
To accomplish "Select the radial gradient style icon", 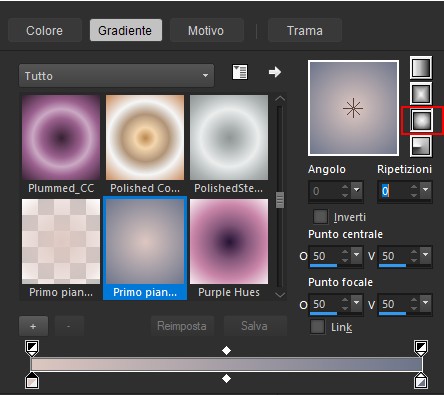I will coord(421,146).
